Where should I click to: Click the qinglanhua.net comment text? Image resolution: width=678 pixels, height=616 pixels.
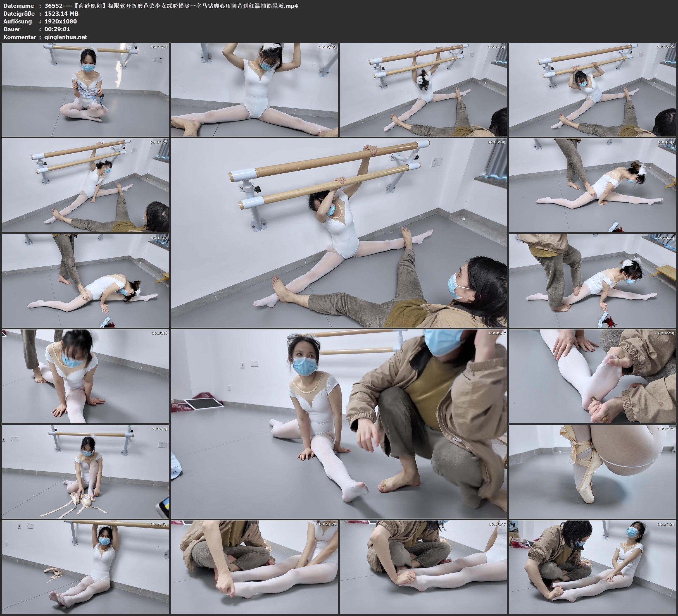tap(66, 37)
